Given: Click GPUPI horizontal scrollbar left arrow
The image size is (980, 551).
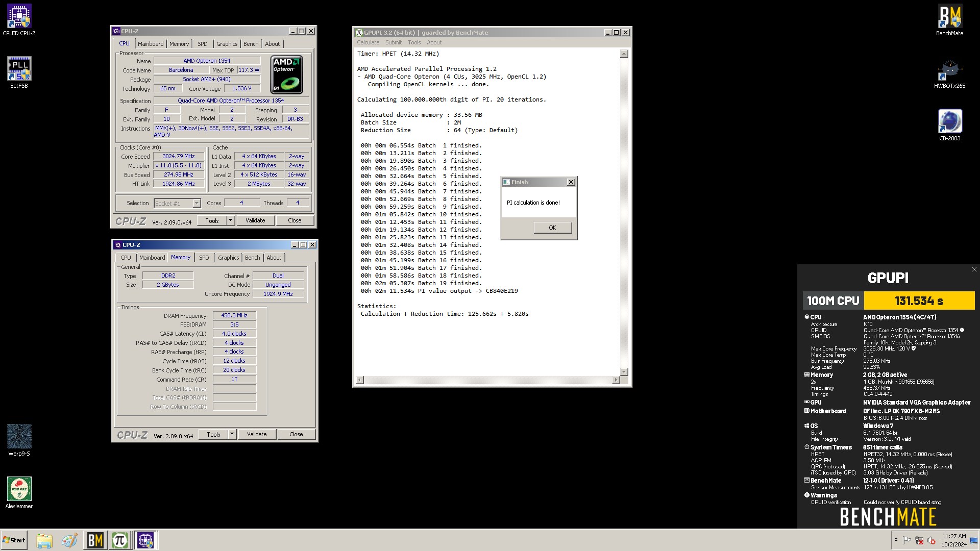Looking at the screenshot, I should 360,380.
